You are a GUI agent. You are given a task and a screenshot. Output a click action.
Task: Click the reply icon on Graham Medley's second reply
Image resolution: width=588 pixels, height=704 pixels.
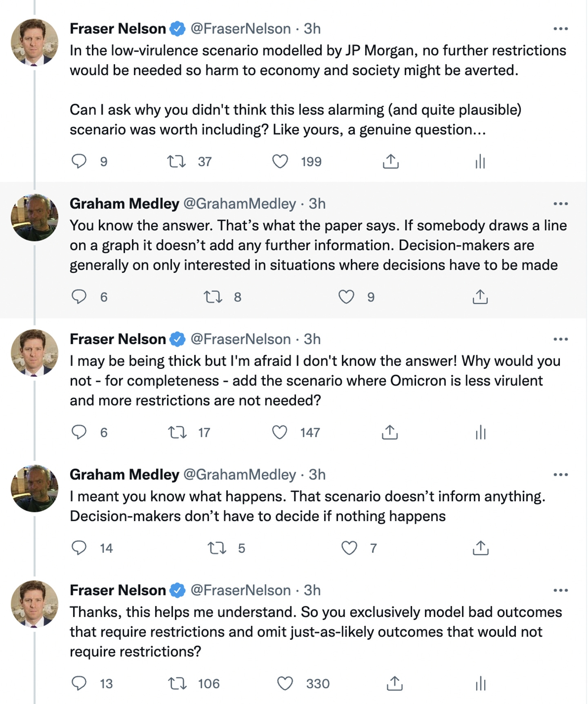coord(80,548)
